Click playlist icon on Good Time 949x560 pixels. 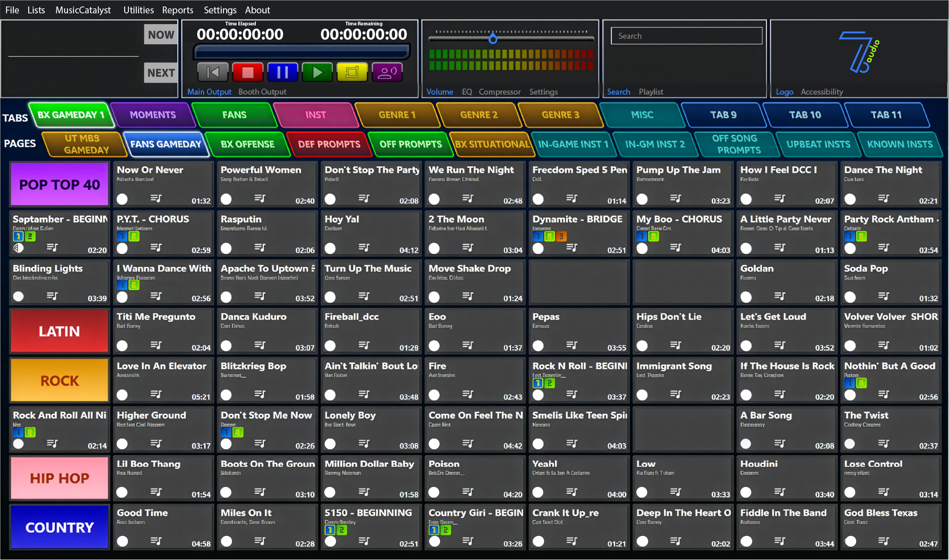[x=156, y=541]
